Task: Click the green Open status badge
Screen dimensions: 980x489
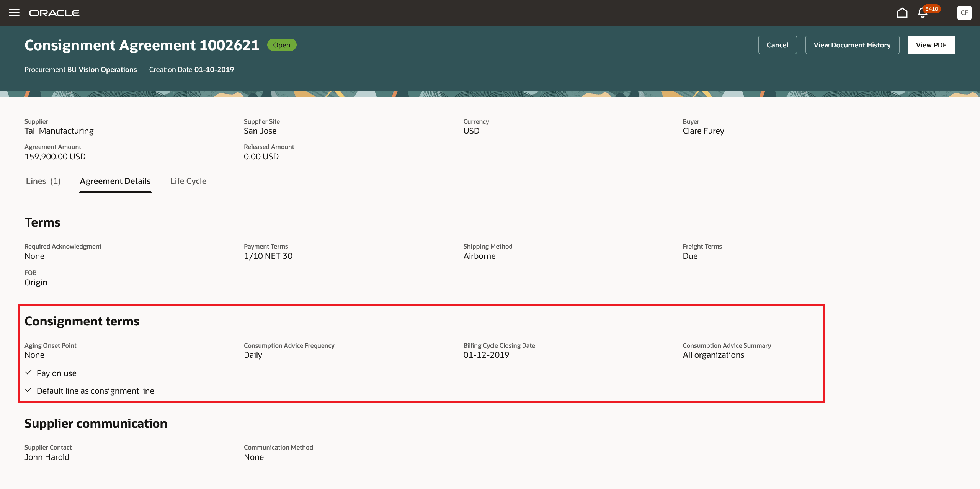Action: pyautogui.click(x=281, y=45)
